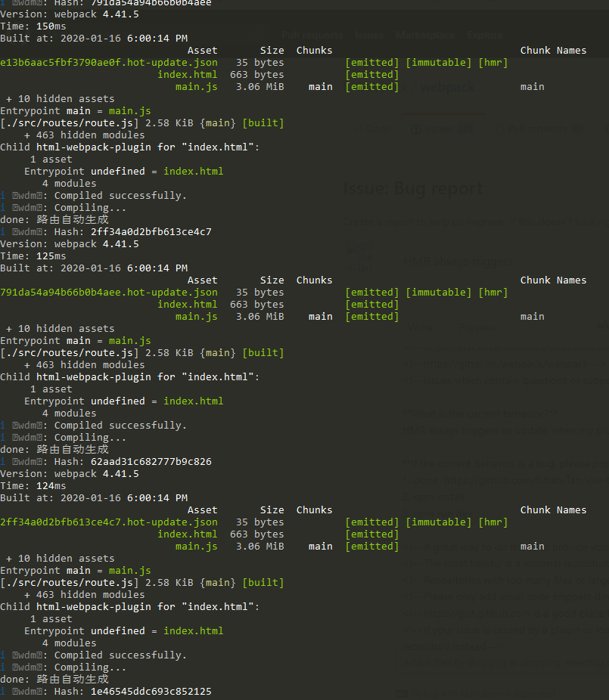This screenshot has width=609, height=700.
Task: Open Issues in the GitHub header navigation
Action: pos(369,36)
